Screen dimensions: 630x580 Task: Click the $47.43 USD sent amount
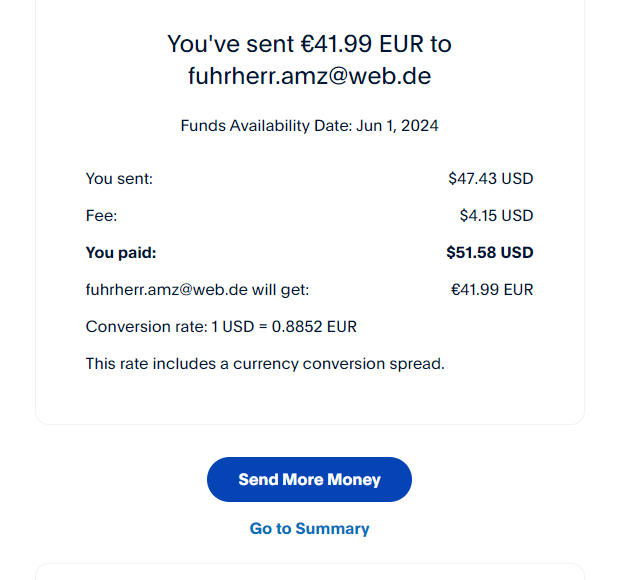pos(490,179)
